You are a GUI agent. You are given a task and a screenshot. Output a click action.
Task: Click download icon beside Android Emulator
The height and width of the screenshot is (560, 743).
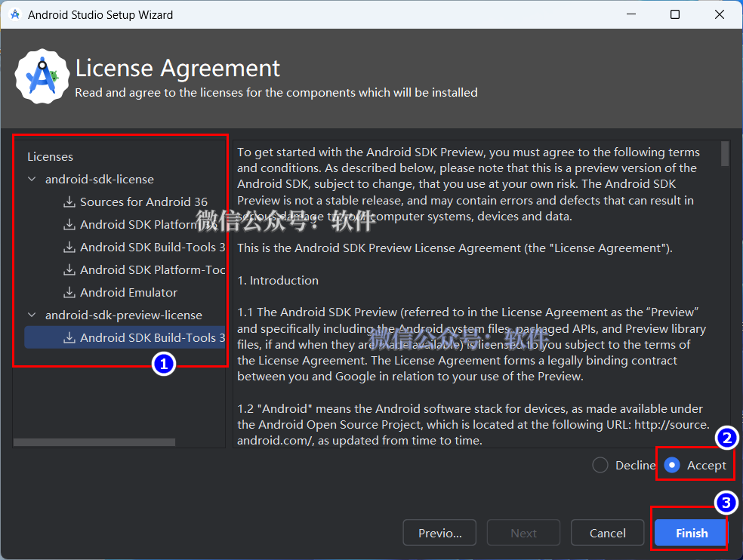69,292
